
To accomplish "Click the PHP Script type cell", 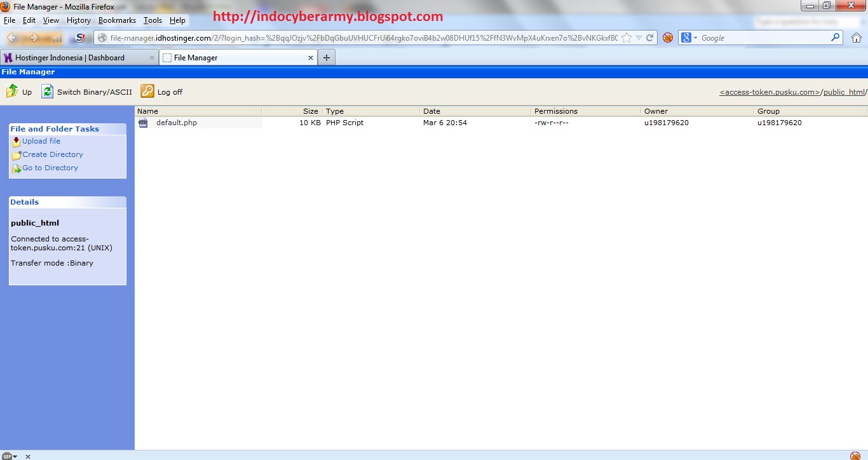I will 345,123.
